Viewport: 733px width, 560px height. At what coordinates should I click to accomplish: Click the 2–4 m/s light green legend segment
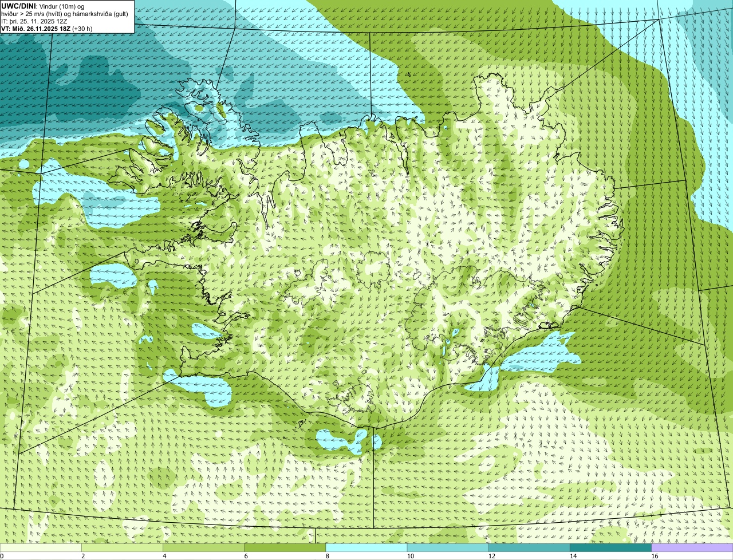point(123,548)
